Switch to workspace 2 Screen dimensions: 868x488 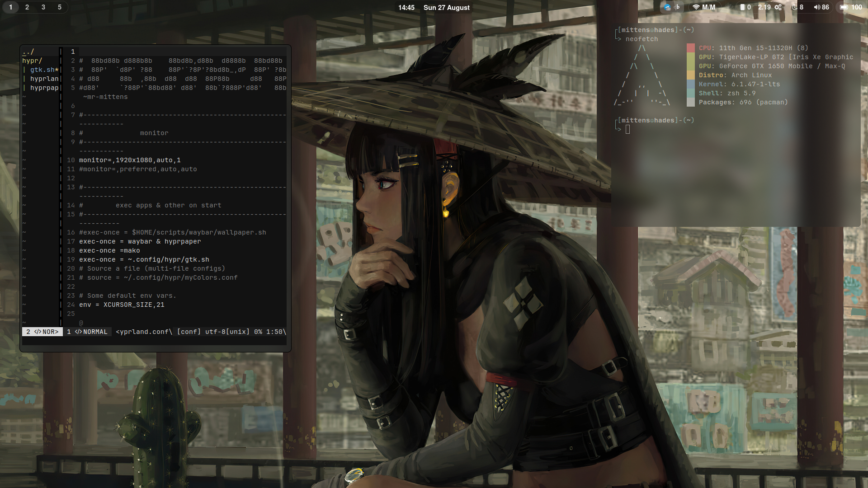(27, 7)
